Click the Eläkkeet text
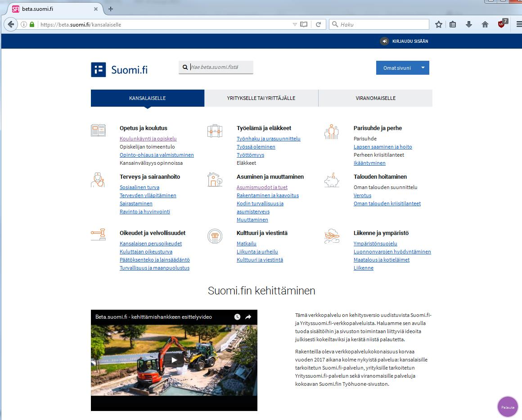The height and width of the screenshot is (420, 522). pyautogui.click(x=246, y=163)
